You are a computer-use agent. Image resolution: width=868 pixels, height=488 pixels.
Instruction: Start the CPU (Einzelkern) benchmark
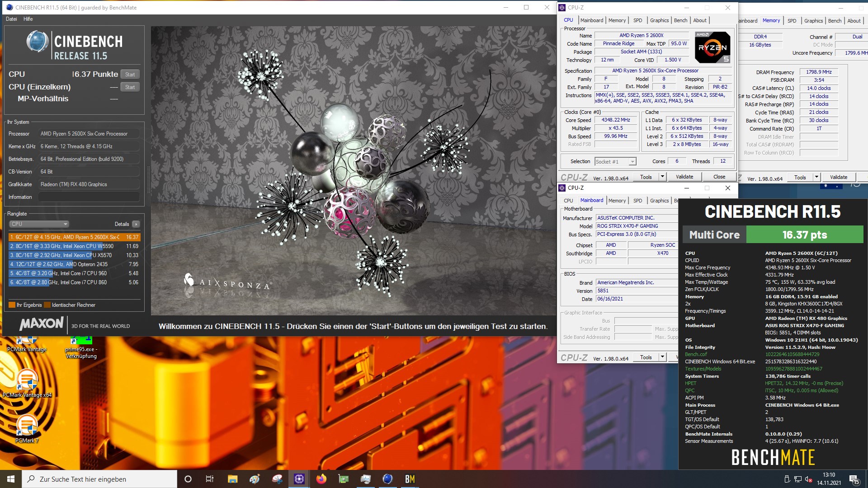pos(130,87)
